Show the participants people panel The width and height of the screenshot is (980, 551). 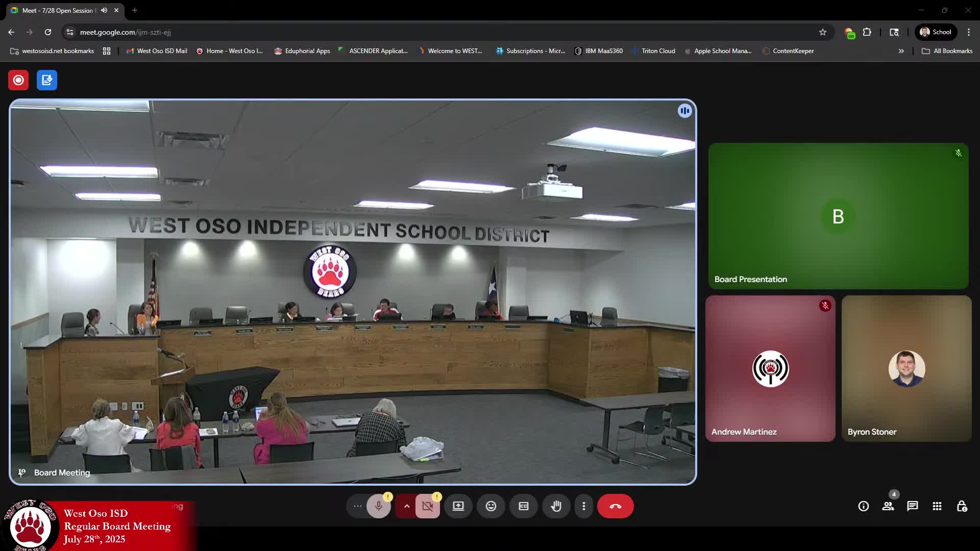[888, 506]
